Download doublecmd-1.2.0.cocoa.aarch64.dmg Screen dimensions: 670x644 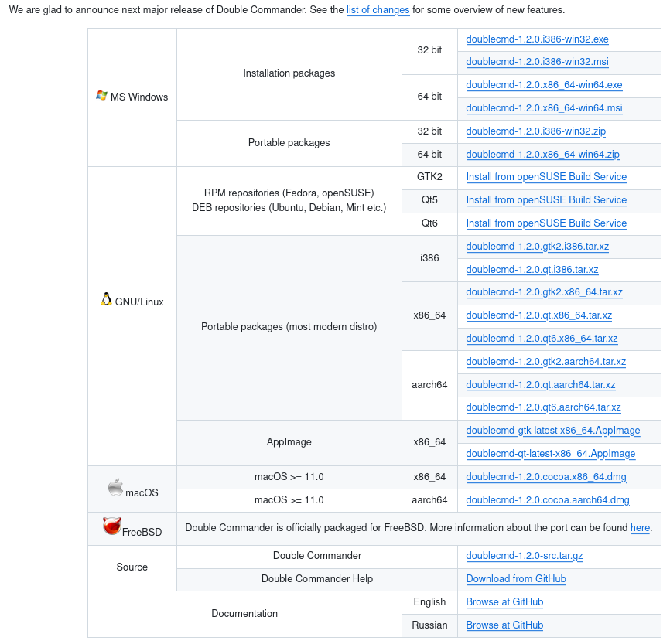click(x=548, y=500)
